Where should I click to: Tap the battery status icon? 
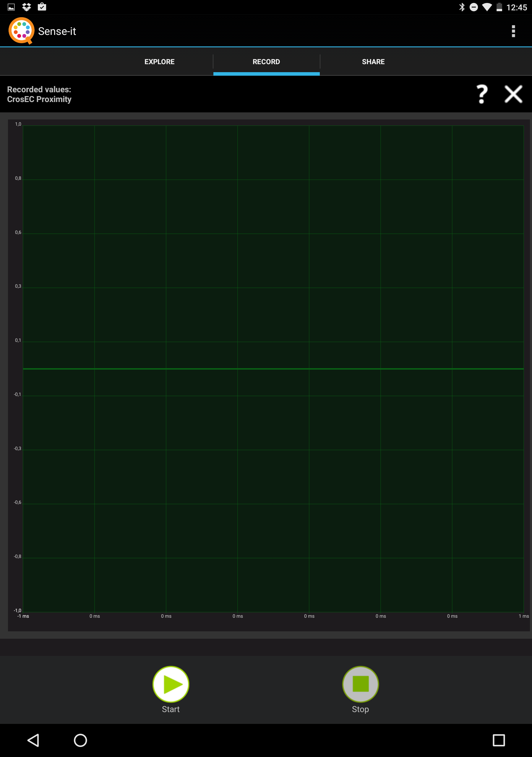point(499,7)
